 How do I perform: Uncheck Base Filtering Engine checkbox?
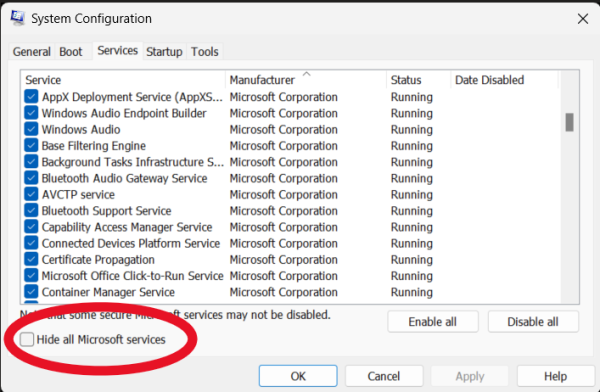pos(31,145)
